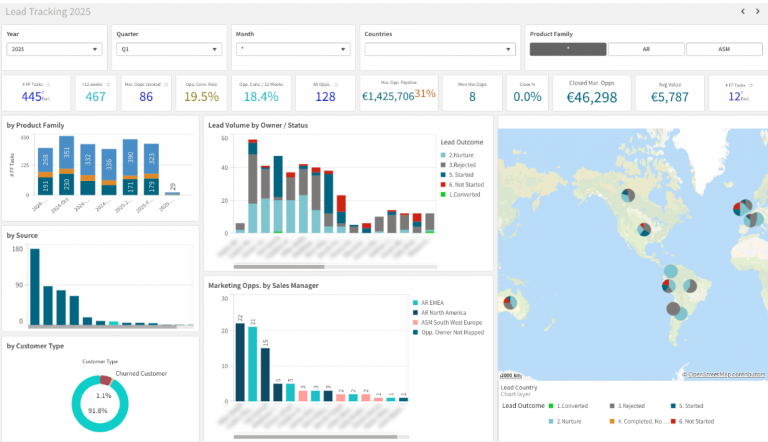Click the Marketing Opps. bar labeled 22
Screen dimensions: 768x442
(x=240, y=362)
